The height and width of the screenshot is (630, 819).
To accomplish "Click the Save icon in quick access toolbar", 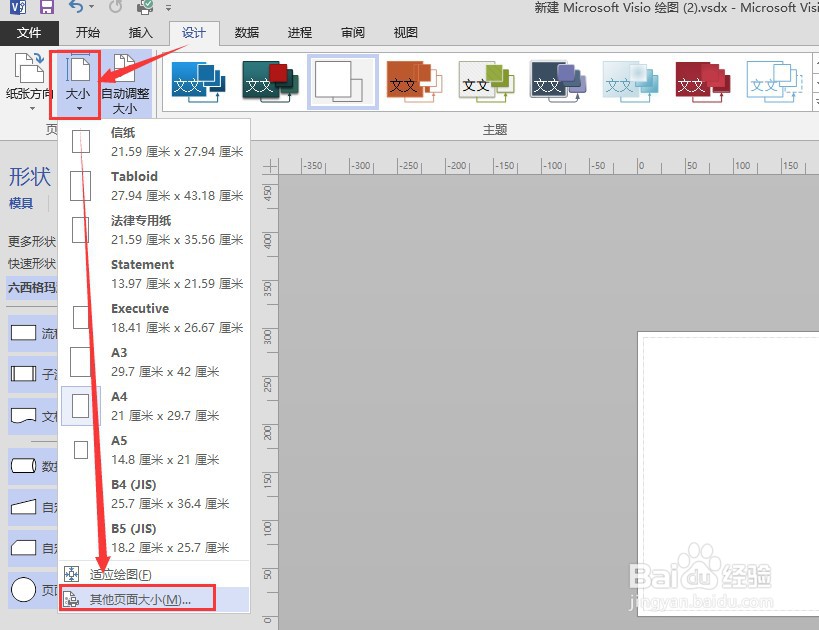I will pos(50,6).
